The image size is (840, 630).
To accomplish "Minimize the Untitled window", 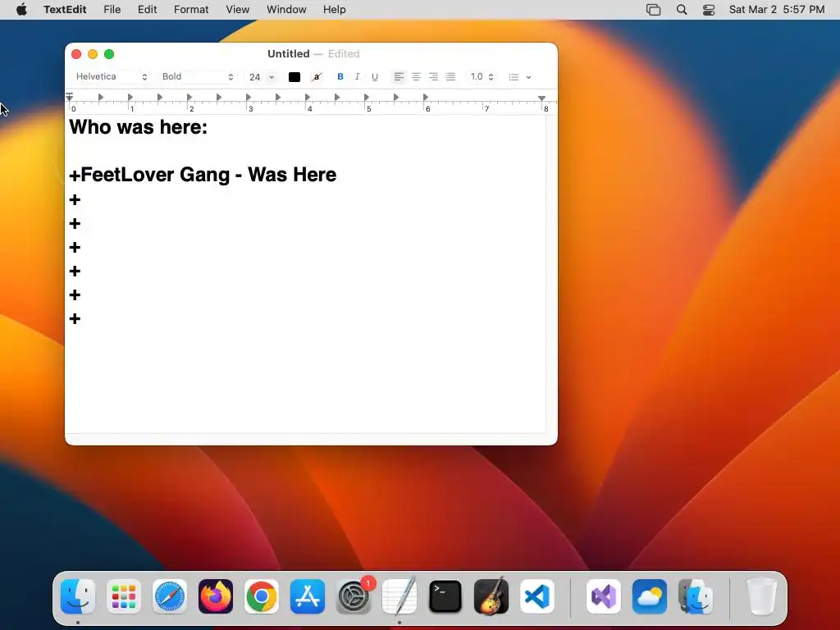I will click(93, 54).
